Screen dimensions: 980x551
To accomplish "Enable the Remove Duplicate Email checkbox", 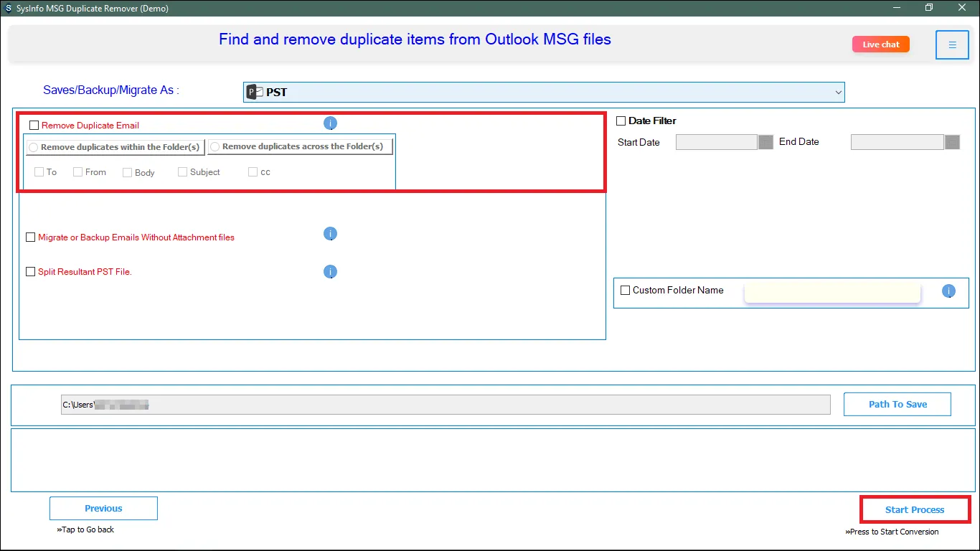I will pyautogui.click(x=34, y=126).
